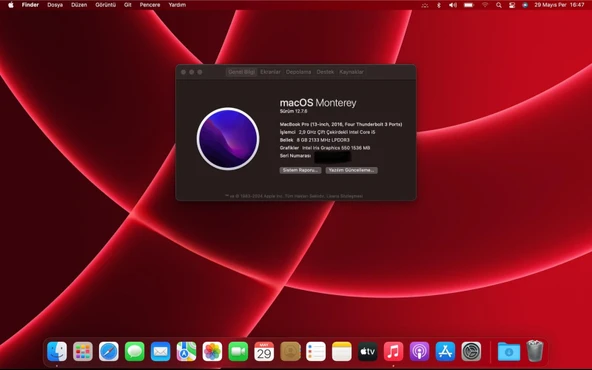
Task: Open the Dosya menu
Action: pyautogui.click(x=55, y=5)
